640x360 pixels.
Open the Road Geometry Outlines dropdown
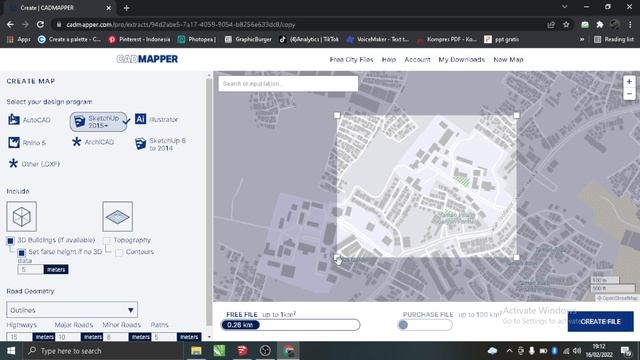pos(72,310)
